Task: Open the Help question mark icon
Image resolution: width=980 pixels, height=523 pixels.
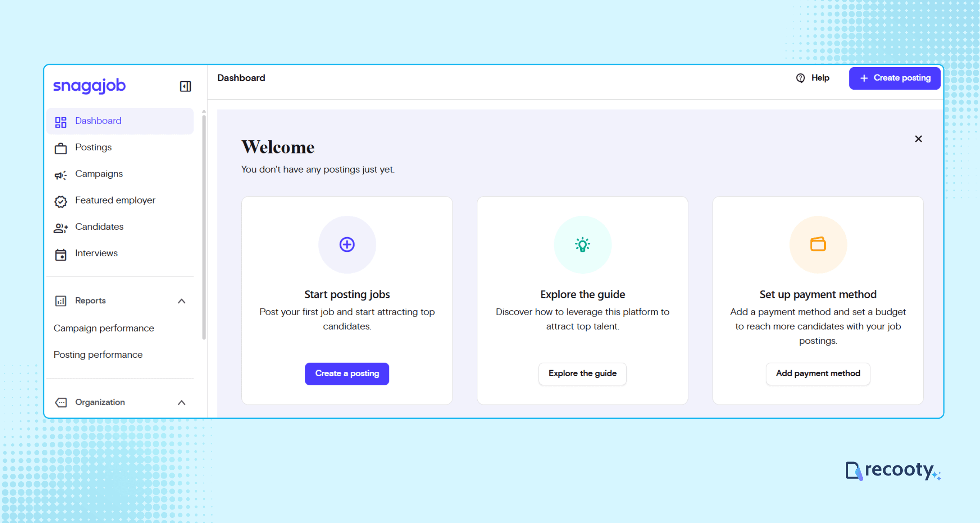Action: click(x=801, y=78)
